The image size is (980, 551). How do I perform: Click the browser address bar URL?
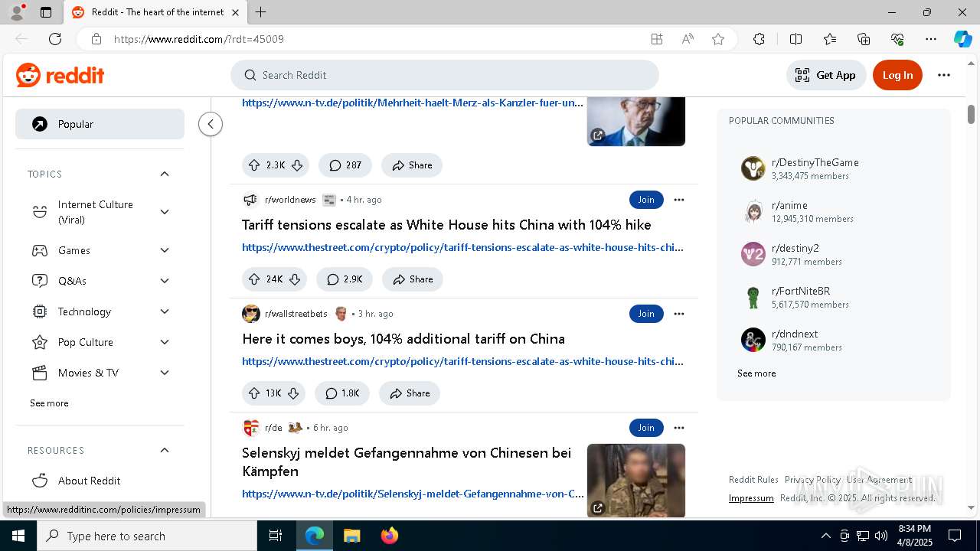click(x=199, y=39)
